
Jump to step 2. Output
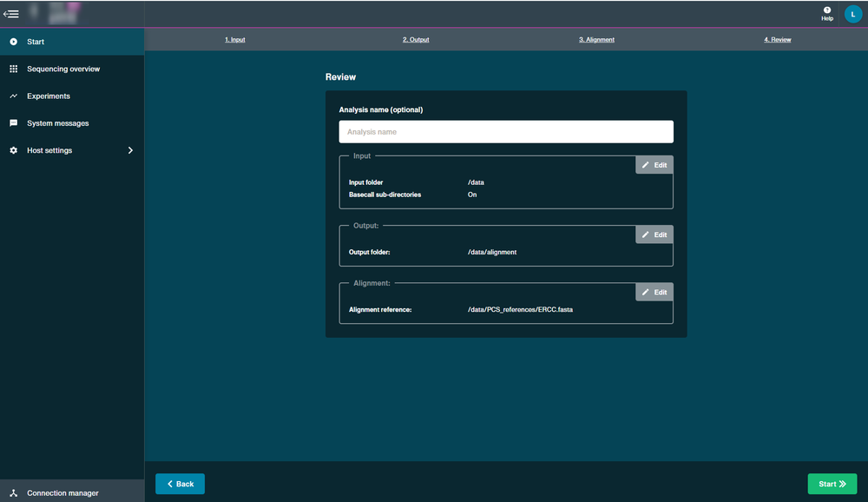pyautogui.click(x=416, y=39)
